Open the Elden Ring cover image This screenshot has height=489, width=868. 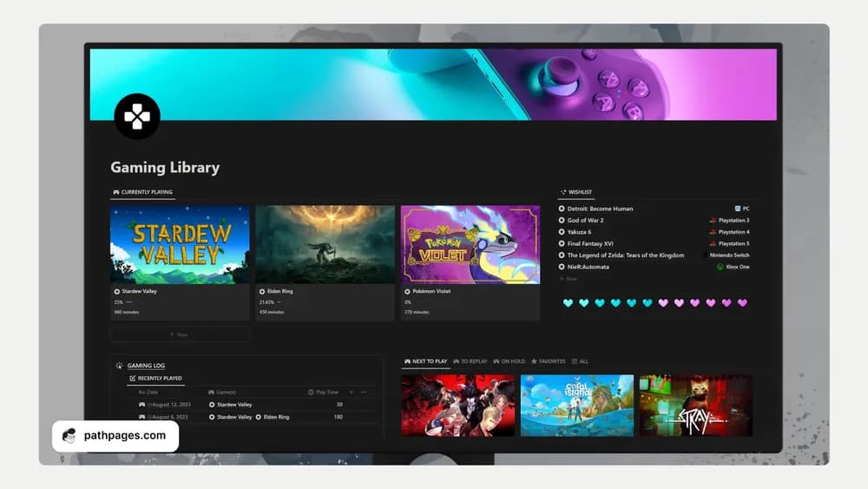325,244
